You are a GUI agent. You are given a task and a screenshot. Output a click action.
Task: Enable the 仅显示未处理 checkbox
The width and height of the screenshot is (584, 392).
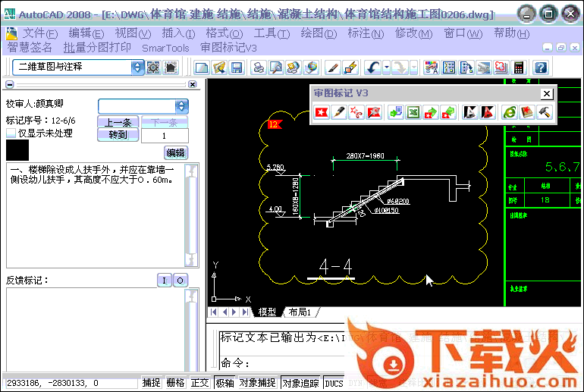coord(11,133)
